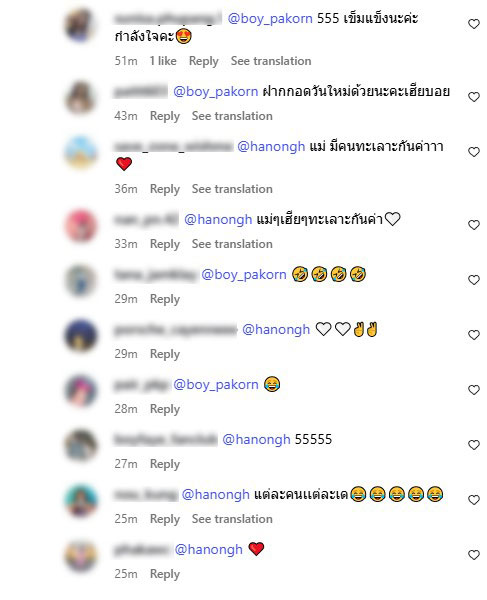This screenshot has height=600, width=487.
Task: See translation of the 36m comment
Action: [x=232, y=189]
